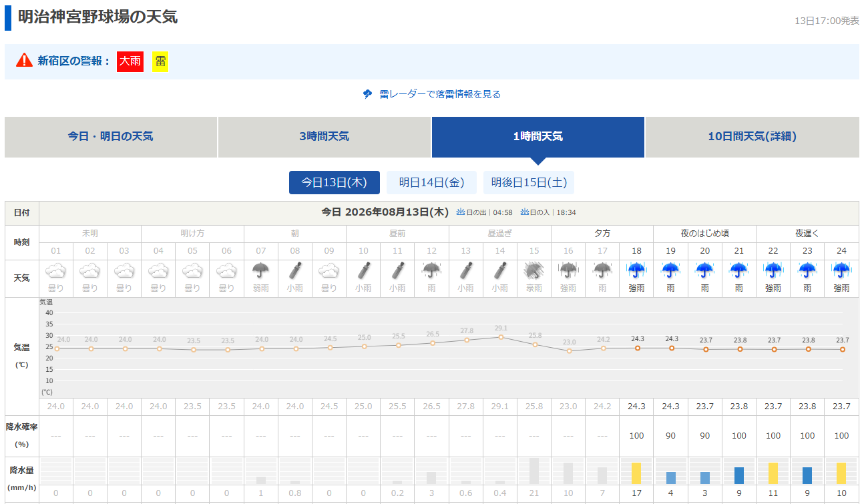This screenshot has width=862, height=504.
Task: Select the cloudy weather icon for hour 05
Action: click(x=192, y=271)
